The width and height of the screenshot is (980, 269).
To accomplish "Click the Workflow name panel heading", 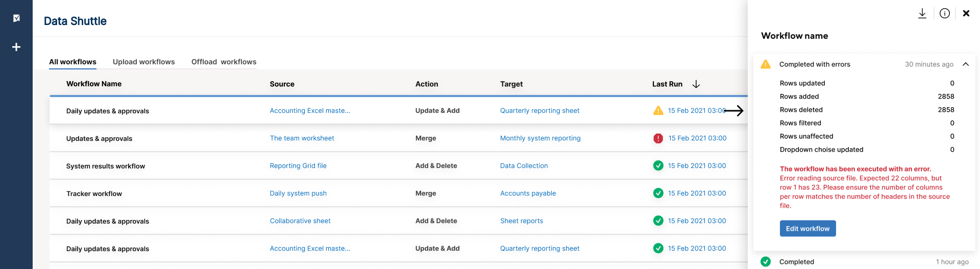I will [x=794, y=36].
